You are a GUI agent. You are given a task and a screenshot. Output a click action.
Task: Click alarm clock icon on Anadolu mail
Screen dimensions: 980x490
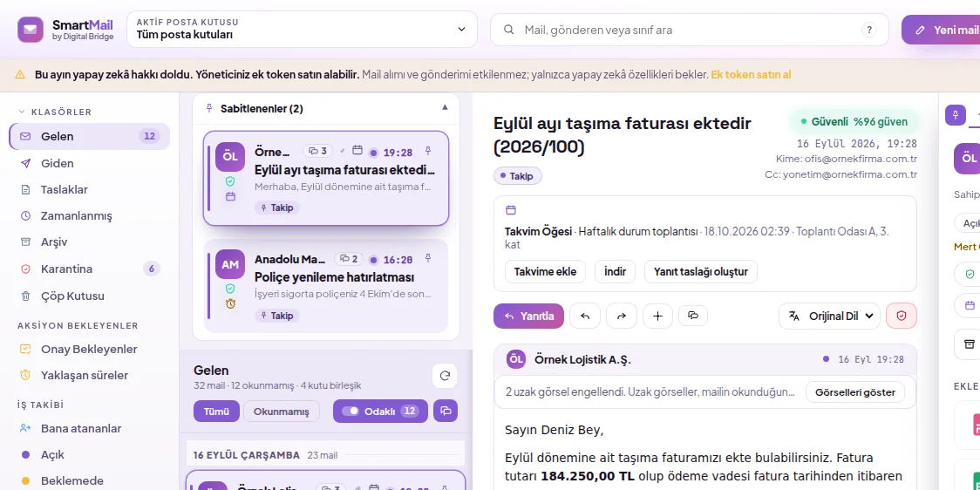[x=231, y=303]
